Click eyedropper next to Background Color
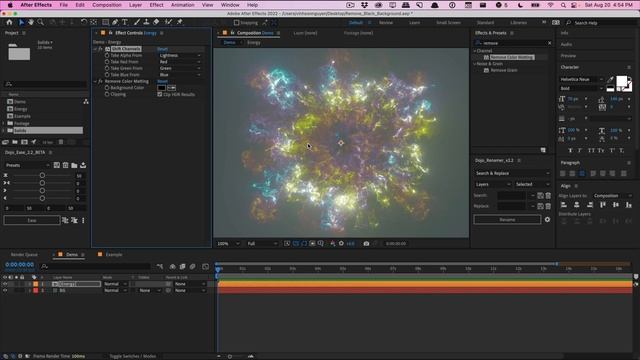640x360 pixels. tap(171, 88)
